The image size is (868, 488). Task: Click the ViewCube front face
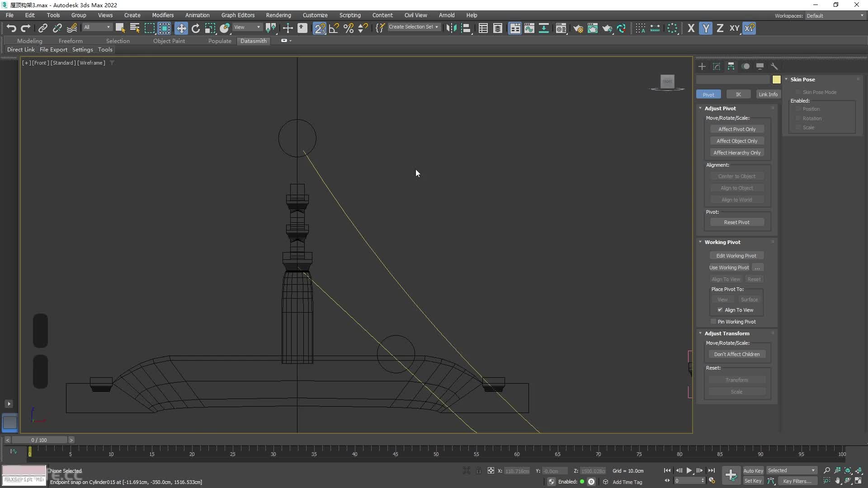click(x=667, y=81)
